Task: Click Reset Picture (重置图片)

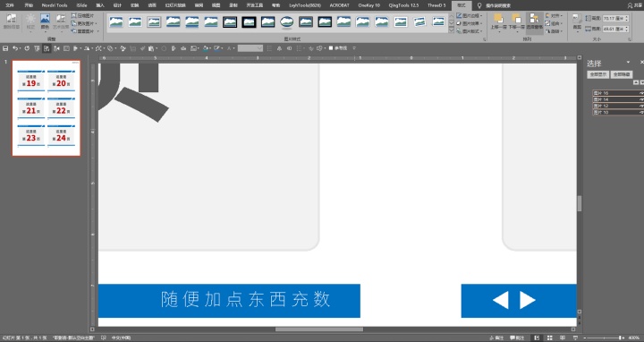Action: (85, 31)
